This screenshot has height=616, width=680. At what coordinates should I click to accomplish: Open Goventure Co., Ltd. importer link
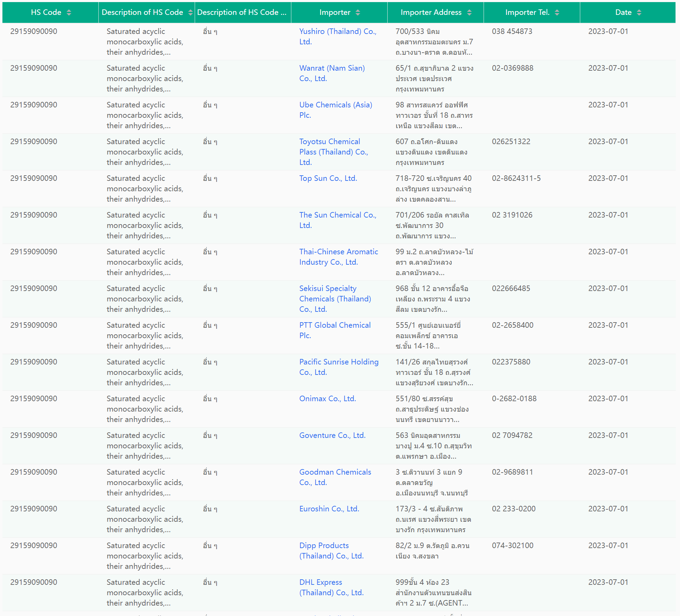click(332, 435)
